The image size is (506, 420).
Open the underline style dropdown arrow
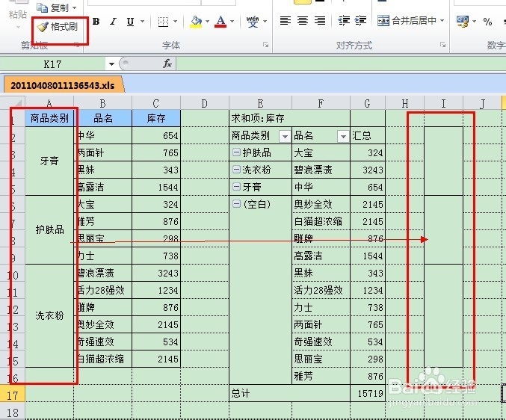[x=142, y=22]
